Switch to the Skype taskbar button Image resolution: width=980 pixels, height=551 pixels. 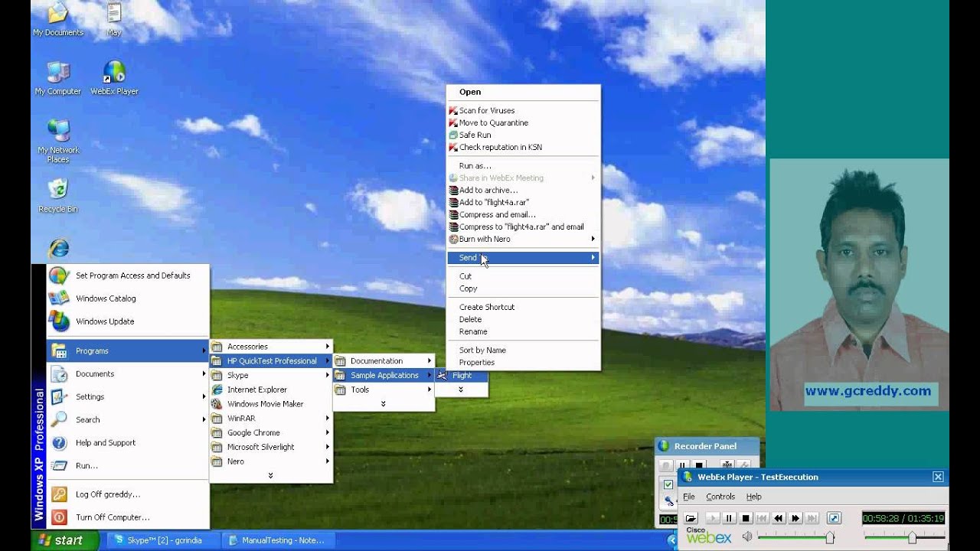click(164, 540)
